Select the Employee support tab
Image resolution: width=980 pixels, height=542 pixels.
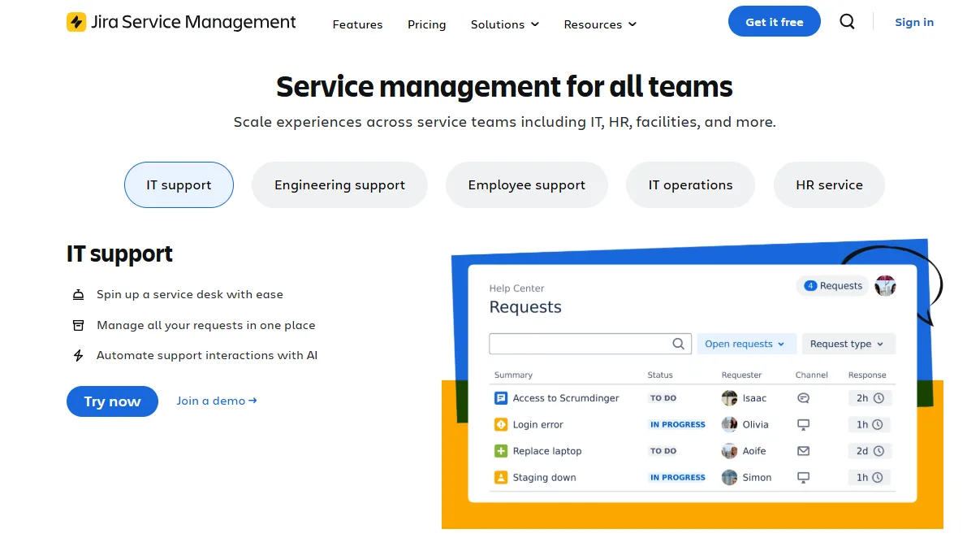point(527,184)
